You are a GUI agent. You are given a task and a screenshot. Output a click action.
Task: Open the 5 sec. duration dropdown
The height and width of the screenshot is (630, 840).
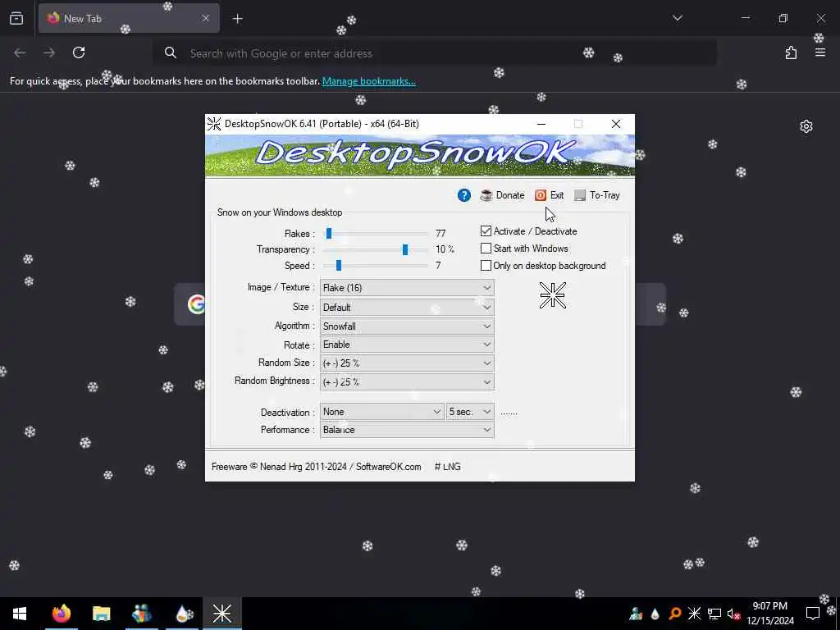pos(470,412)
